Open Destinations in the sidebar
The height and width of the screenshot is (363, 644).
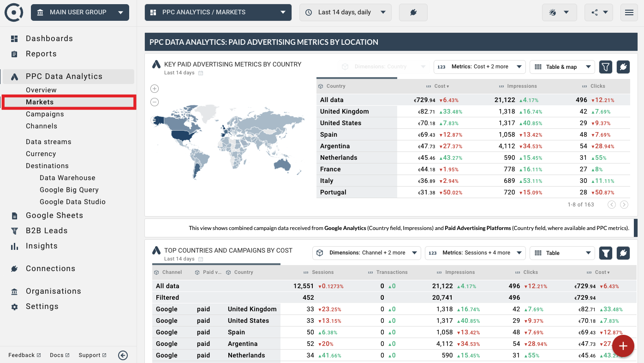pos(47,166)
